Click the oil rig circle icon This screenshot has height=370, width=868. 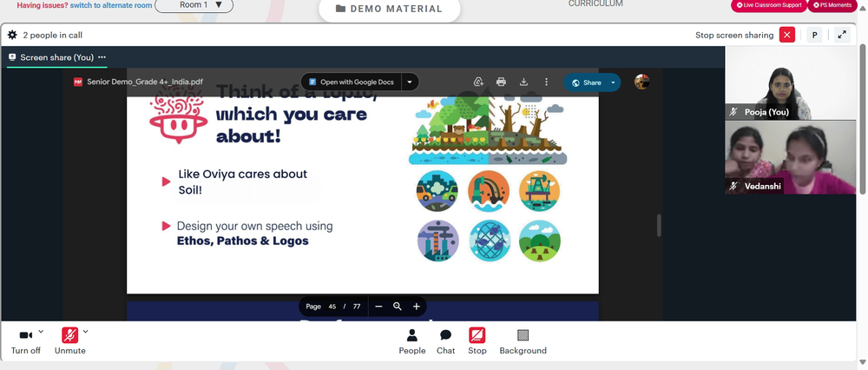click(x=539, y=191)
